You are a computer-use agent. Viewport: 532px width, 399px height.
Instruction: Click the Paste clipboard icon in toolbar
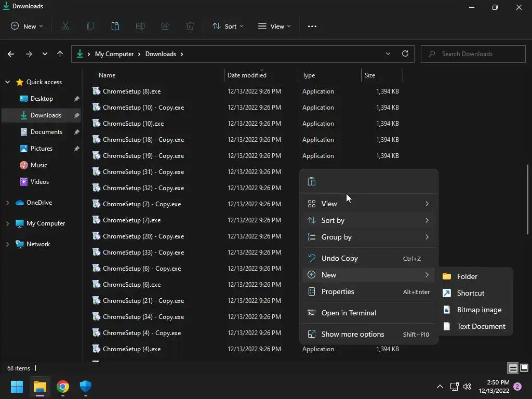pyautogui.click(x=115, y=26)
